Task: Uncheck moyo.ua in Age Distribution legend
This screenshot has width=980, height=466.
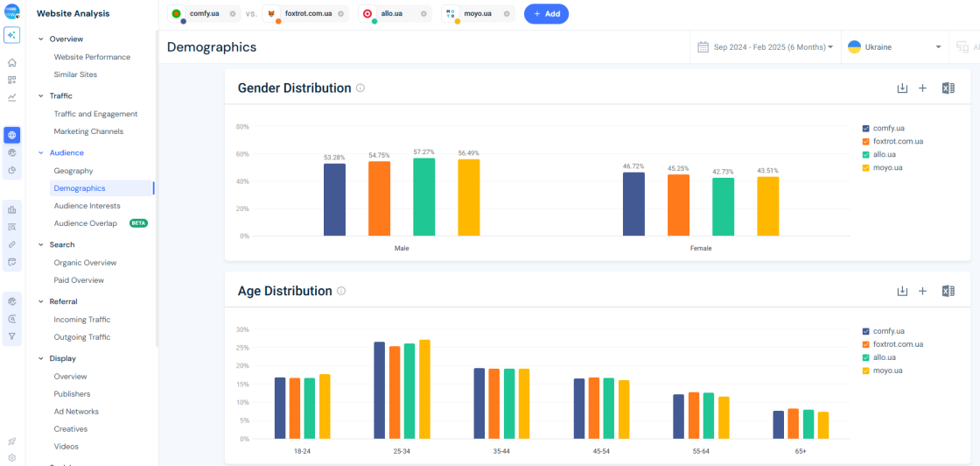Action: pos(865,371)
